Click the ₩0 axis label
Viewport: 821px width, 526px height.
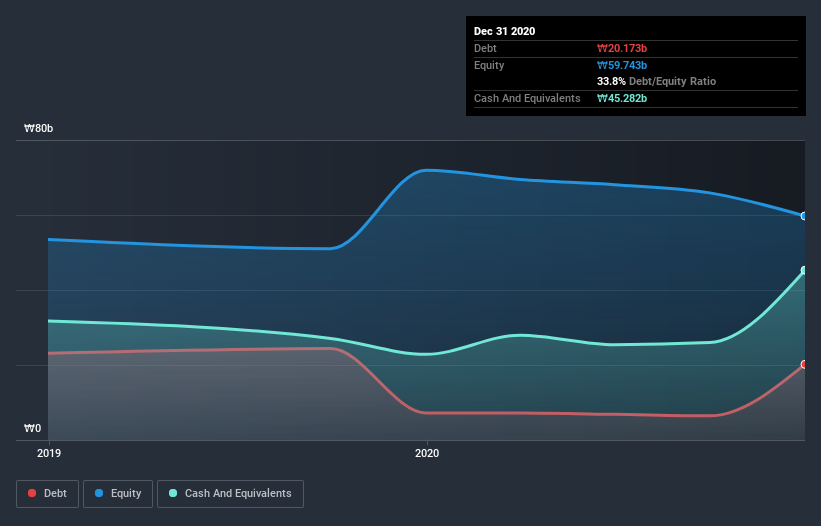point(32,428)
